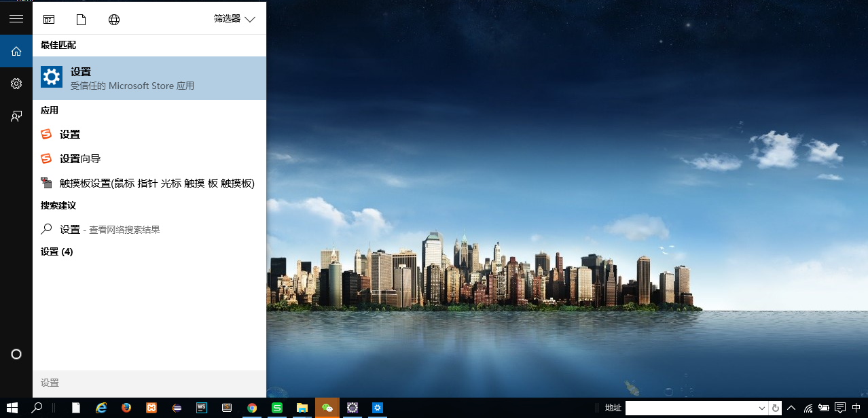The height and width of the screenshot is (418, 868).
Task: Open File Explorer from taskbar
Action: coord(302,408)
